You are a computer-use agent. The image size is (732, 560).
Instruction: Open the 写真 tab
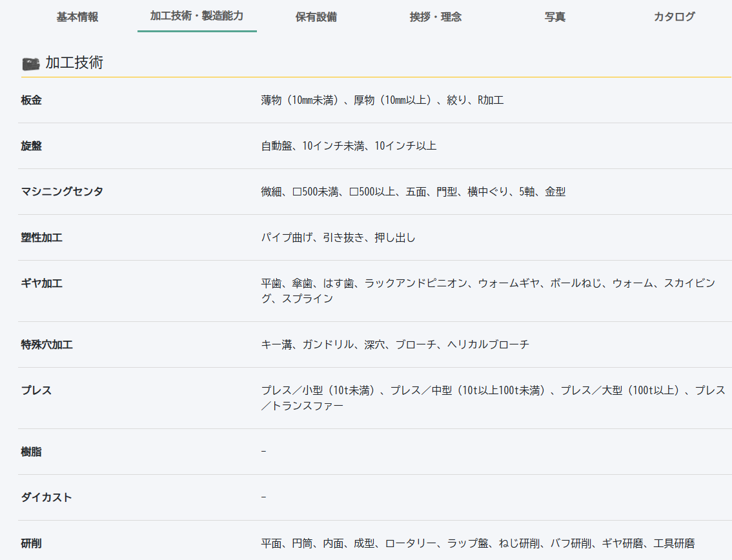pos(555,17)
